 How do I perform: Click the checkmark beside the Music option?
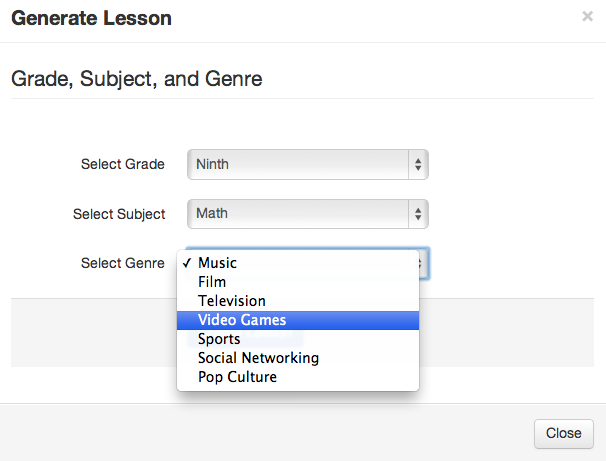[x=187, y=263]
